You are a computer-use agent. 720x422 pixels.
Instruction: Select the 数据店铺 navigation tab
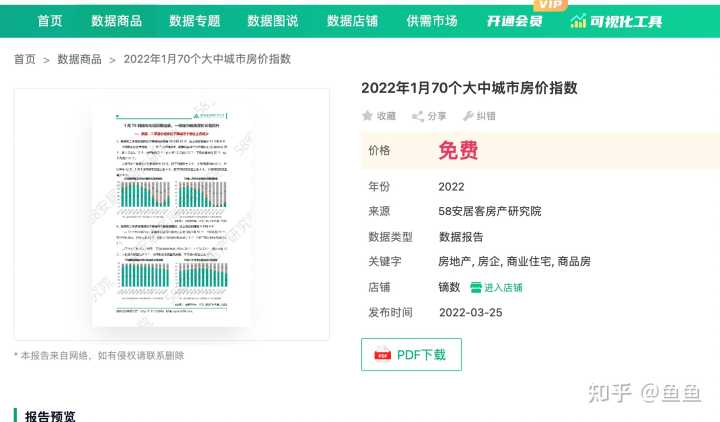point(352,20)
